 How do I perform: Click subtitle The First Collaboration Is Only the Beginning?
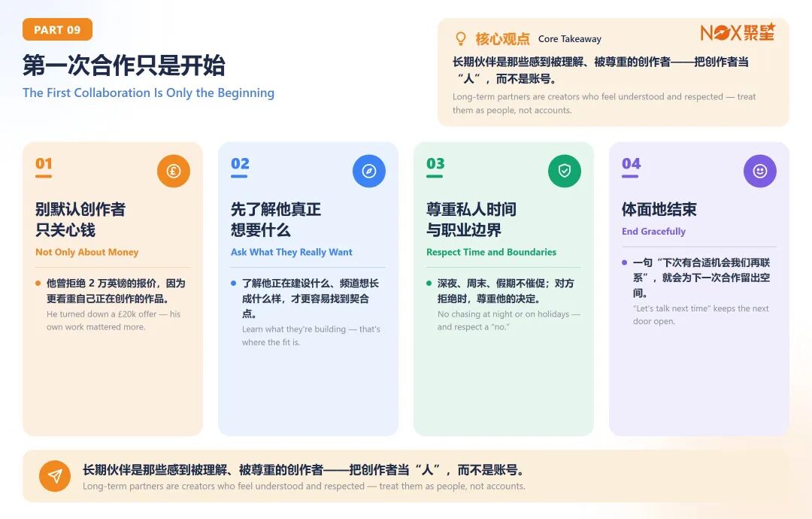[x=149, y=93]
